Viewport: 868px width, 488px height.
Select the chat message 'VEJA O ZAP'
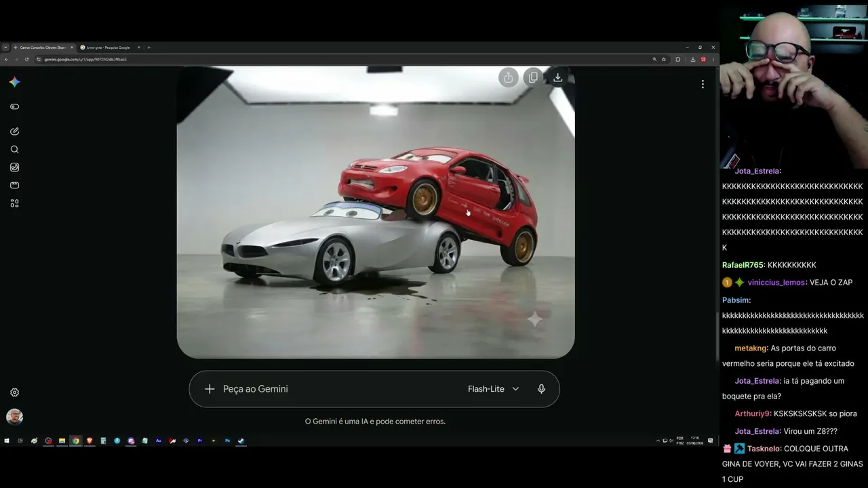click(831, 283)
